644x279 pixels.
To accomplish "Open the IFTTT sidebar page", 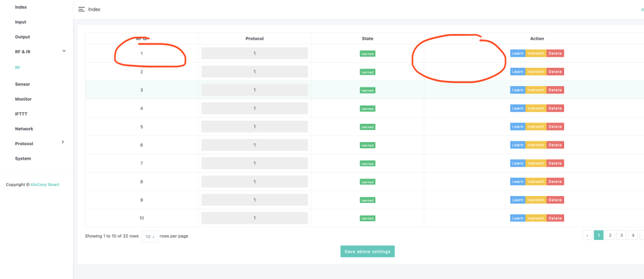I will [x=21, y=114].
